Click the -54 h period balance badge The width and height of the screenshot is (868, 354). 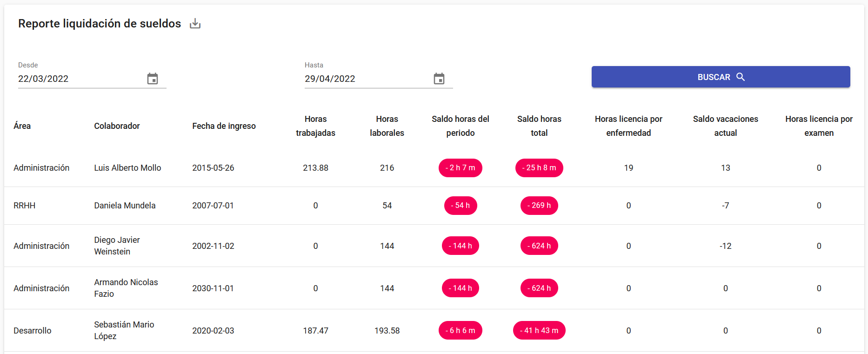point(460,206)
